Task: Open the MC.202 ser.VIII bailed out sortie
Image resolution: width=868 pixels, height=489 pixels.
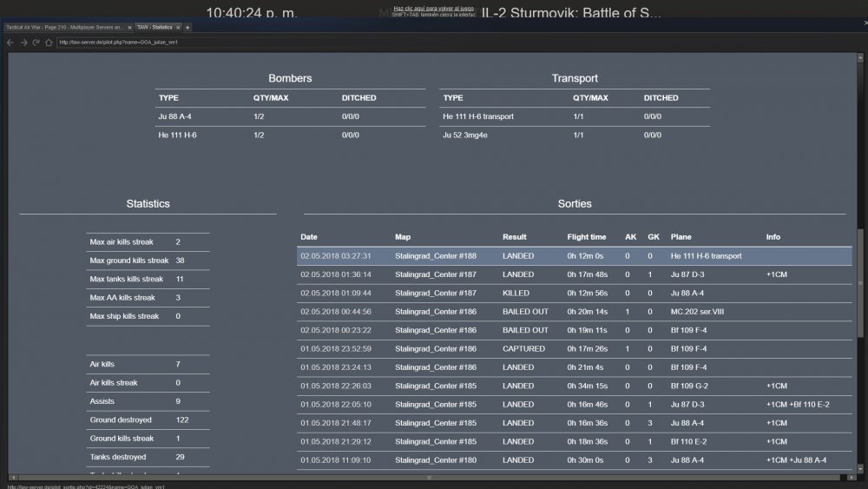Action: point(573,312)
